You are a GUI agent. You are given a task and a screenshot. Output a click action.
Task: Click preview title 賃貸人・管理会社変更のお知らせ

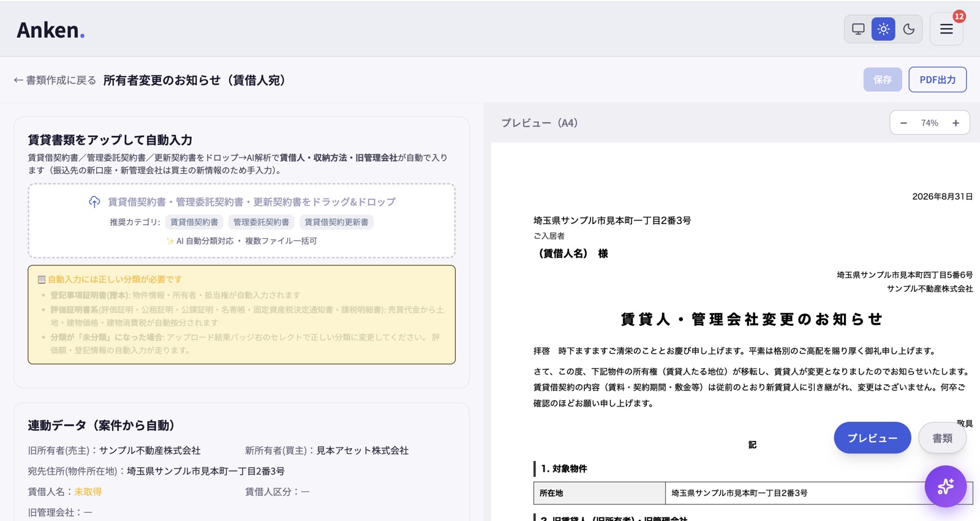[753, 319]
